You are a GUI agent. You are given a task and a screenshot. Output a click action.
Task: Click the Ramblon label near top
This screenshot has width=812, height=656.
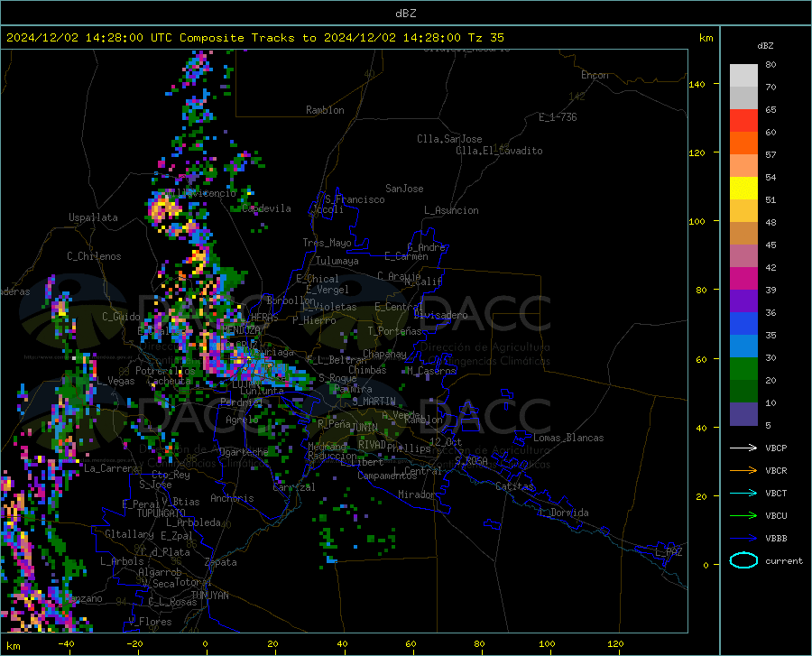[325, 110]
